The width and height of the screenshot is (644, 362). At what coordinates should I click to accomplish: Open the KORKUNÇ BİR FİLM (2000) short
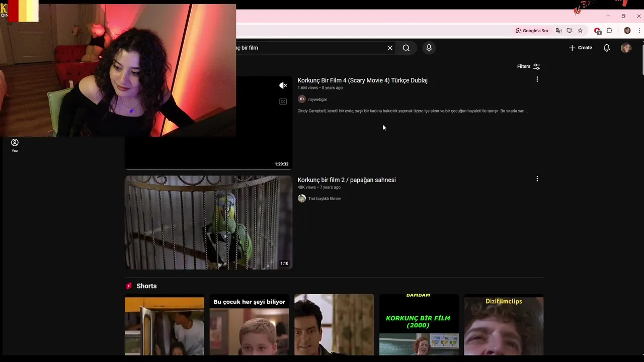(419, 325)
